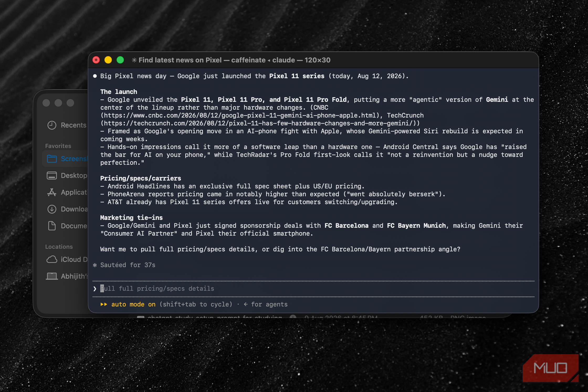588x392 pixels.
Task: Click the asterisk icon in terminal title bar
Action: point(134,60)
